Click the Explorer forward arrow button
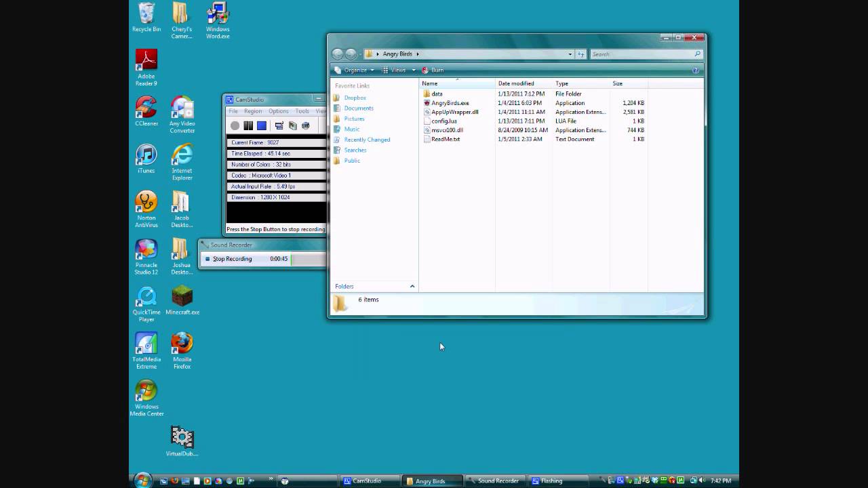 pos(351,54)
